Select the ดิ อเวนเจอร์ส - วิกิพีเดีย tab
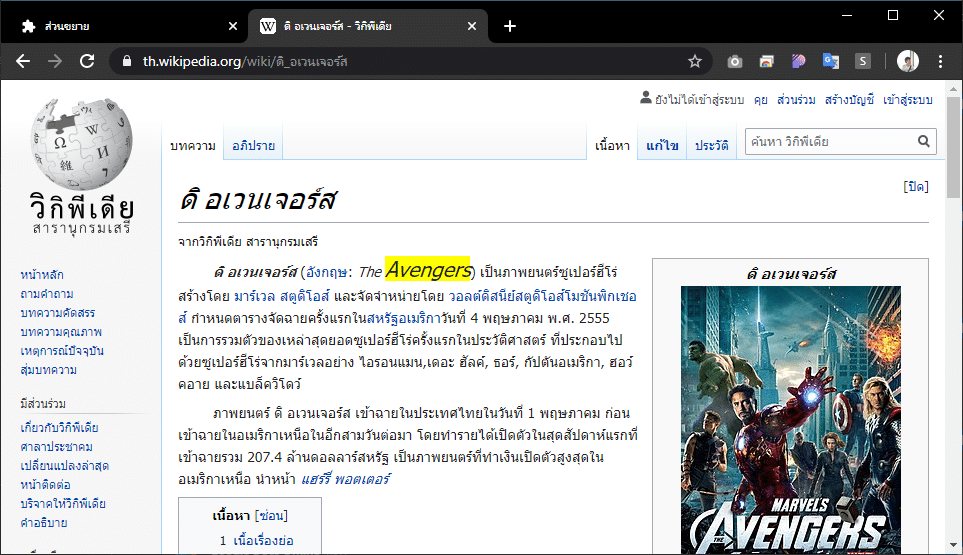The width and height of the screenshot is (963, 555). (367, 26)
